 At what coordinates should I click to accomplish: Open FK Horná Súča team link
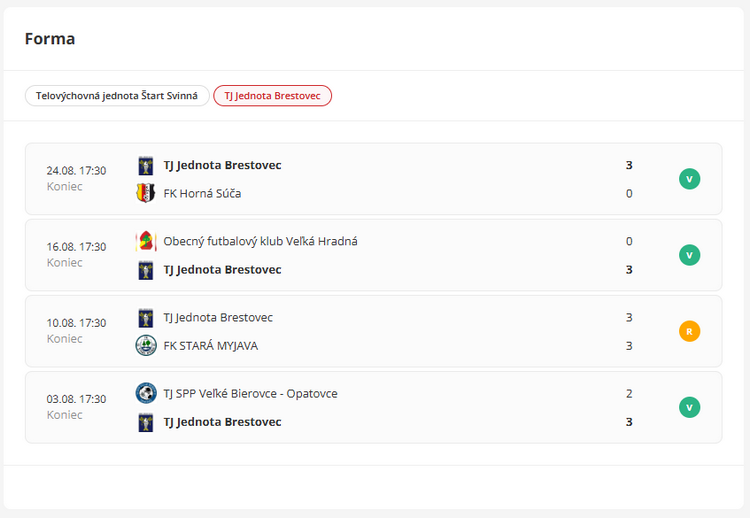point(202,193)
